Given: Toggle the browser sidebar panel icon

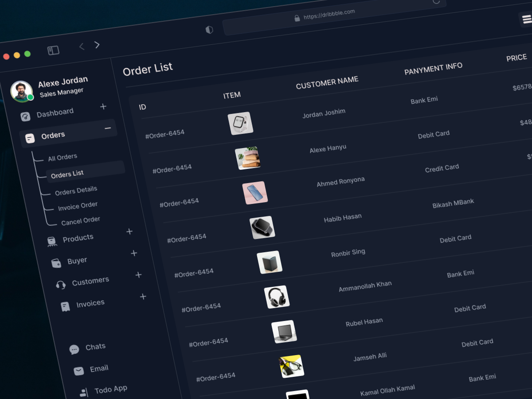Looking at the screenshot, I should (53, 51).
